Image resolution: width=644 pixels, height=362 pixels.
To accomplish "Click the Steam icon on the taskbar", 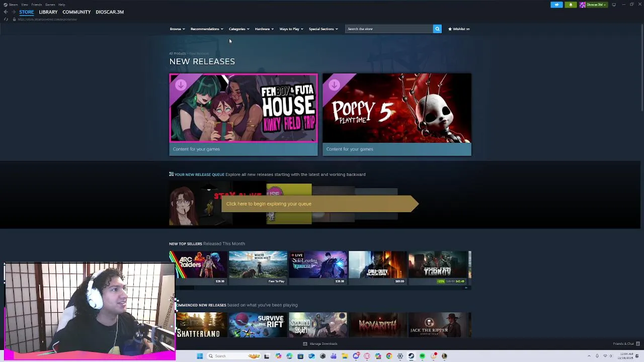I will pyautogui.click(x=411, y=356).
